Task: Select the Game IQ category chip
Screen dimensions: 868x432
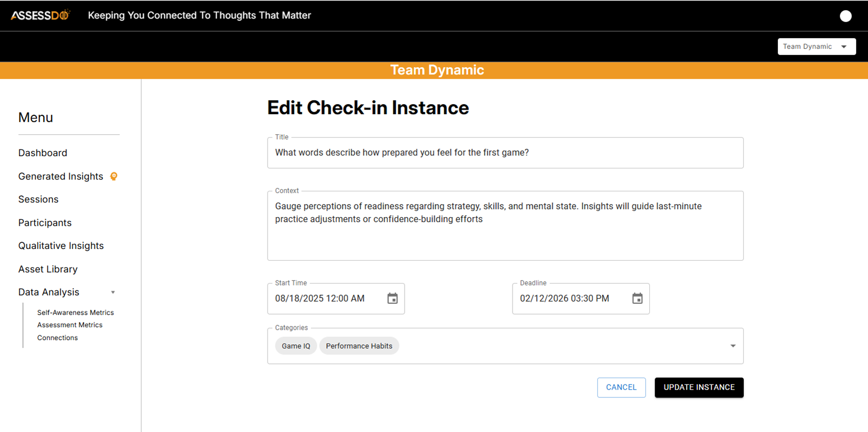Action: pyautogui.click(x=296, y=346)
